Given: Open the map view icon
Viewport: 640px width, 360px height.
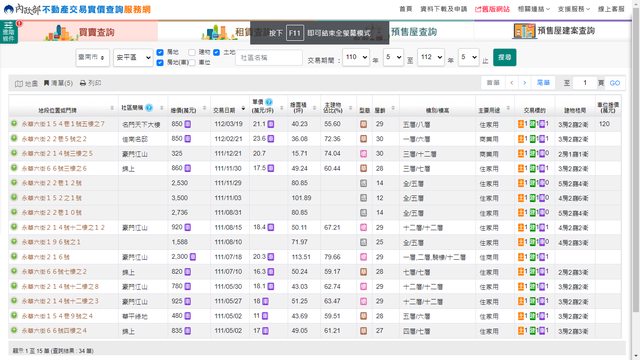Looking at the screenshot, I should tap(19, 84).
